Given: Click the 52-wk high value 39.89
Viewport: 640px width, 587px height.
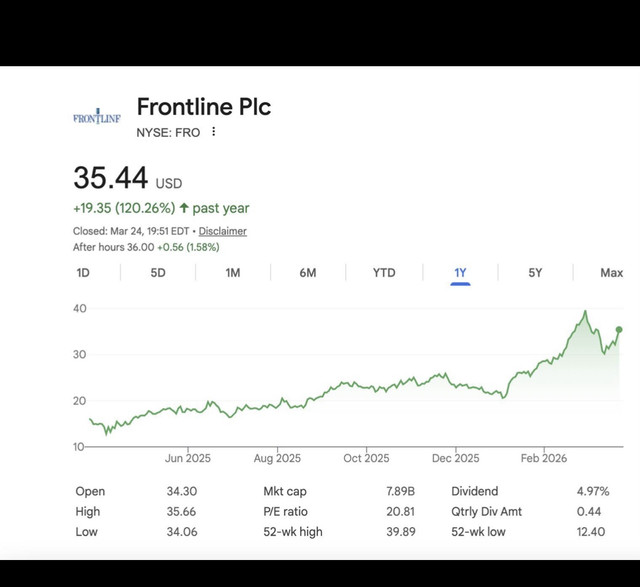Looking at the screenshot, I should coord(400,532).
